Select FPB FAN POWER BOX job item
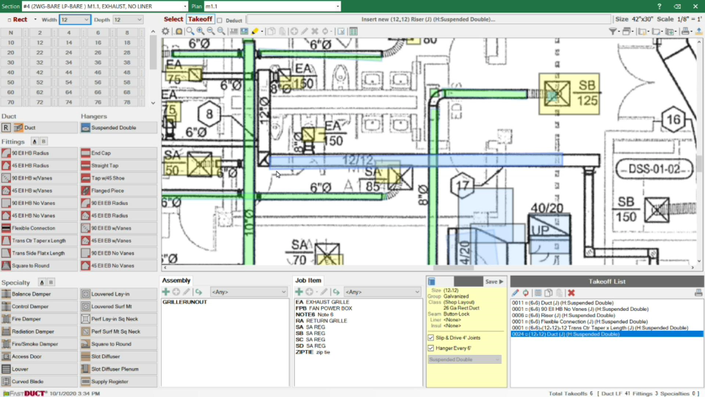The height and width of the screenshot is (397, 705). pyautogui.click(x=324, y=308)
